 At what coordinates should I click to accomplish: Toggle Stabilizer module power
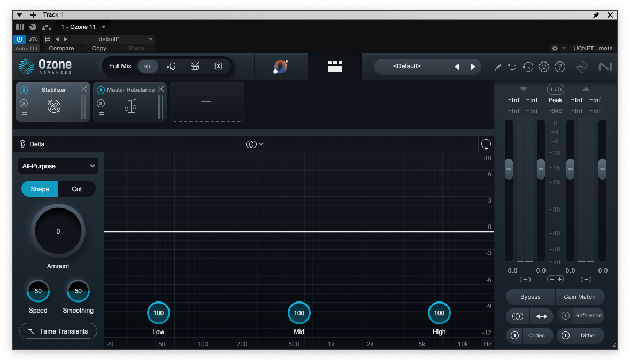coord(24,90)
